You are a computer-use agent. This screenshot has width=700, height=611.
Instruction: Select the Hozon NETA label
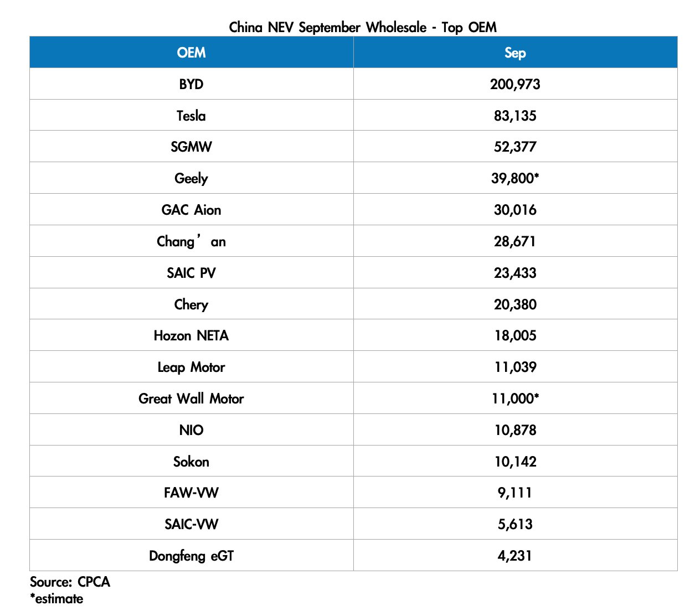click(191, 335)
